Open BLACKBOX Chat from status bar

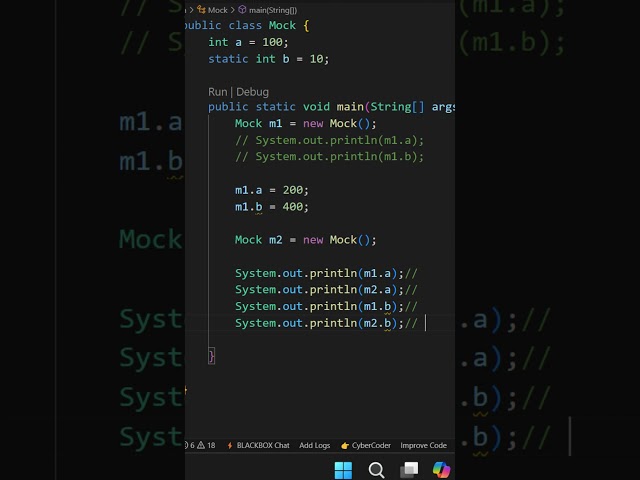(x=258, y=445)
